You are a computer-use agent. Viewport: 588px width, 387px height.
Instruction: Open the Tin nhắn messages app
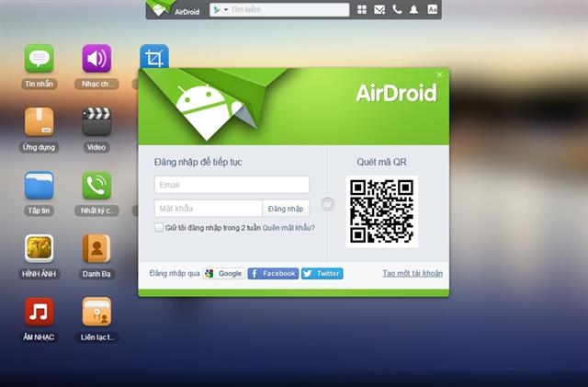coord(39,59)
